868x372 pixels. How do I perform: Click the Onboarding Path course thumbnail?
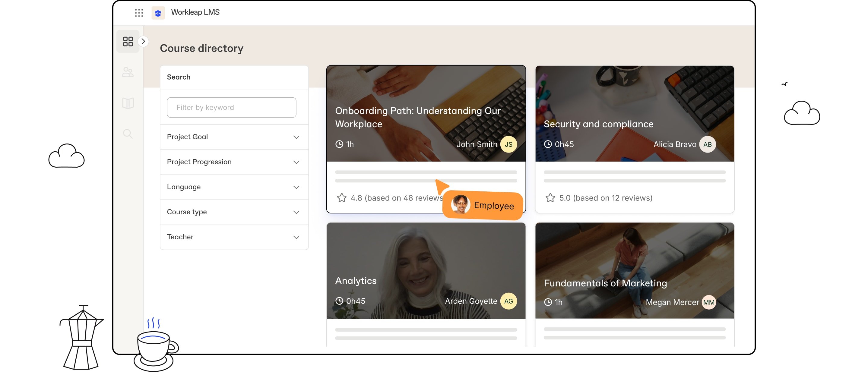coord(426,113)
